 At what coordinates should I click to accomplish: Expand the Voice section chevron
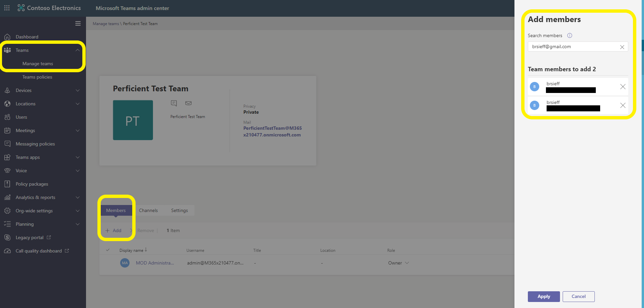coord(78,171)
